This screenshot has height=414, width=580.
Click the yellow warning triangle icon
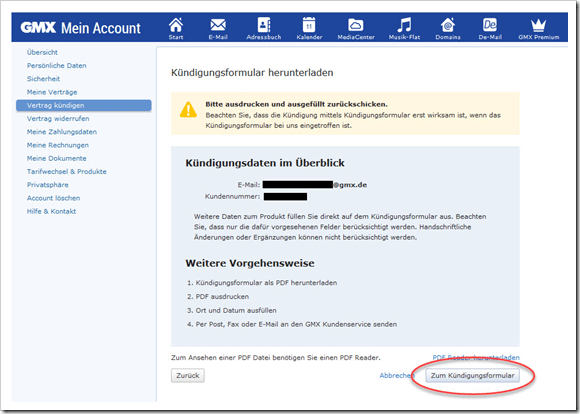click(x=188, y=110)
